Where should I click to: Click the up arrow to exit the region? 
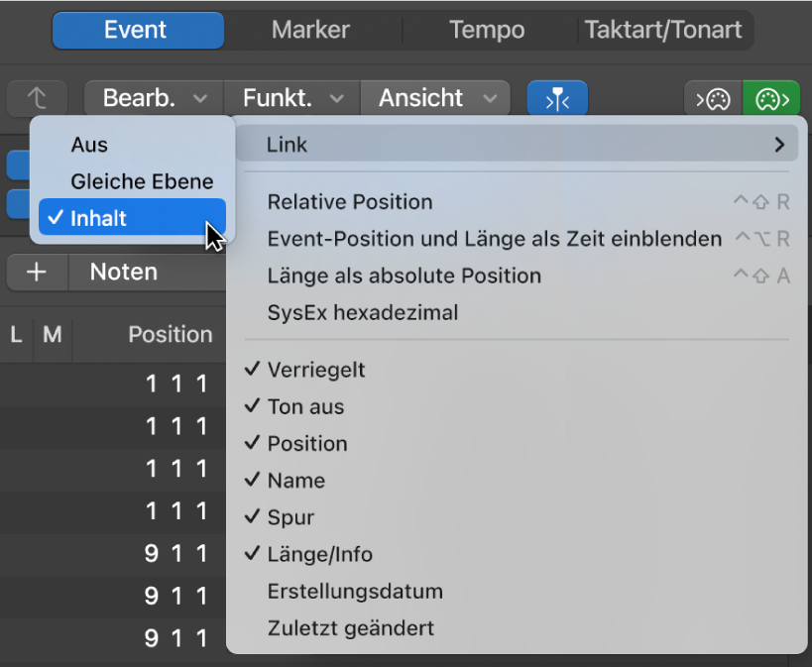coord(37,98)
